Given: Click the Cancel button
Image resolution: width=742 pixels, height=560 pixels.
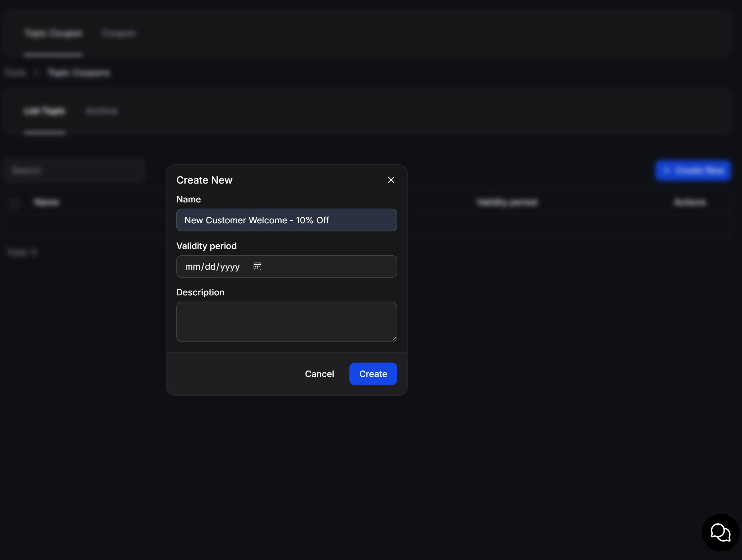Looking at the screenshot, I should (x=319, y=374).
